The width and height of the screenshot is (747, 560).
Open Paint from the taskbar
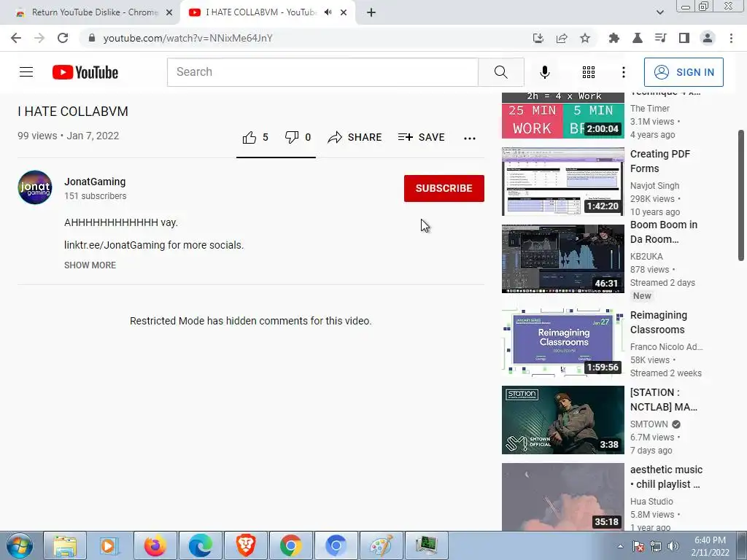tap(381, 545)
